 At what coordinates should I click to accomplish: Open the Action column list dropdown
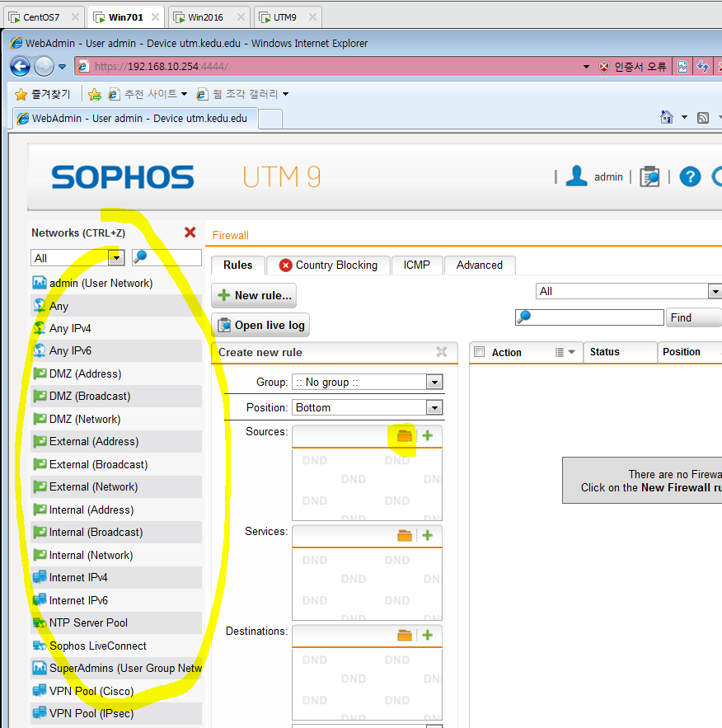565,352
